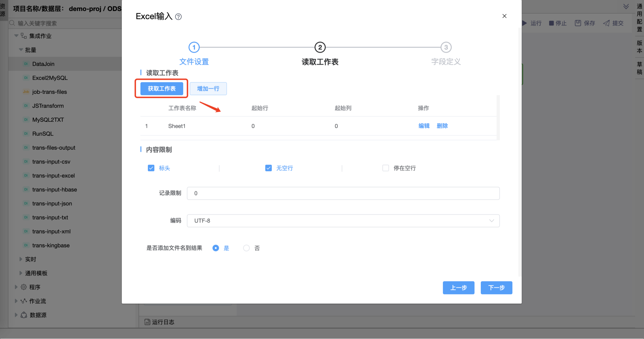This screenshot has height=339, width=644.
Task: Go to step 1 文件设置
Action: tap(194, 47)
